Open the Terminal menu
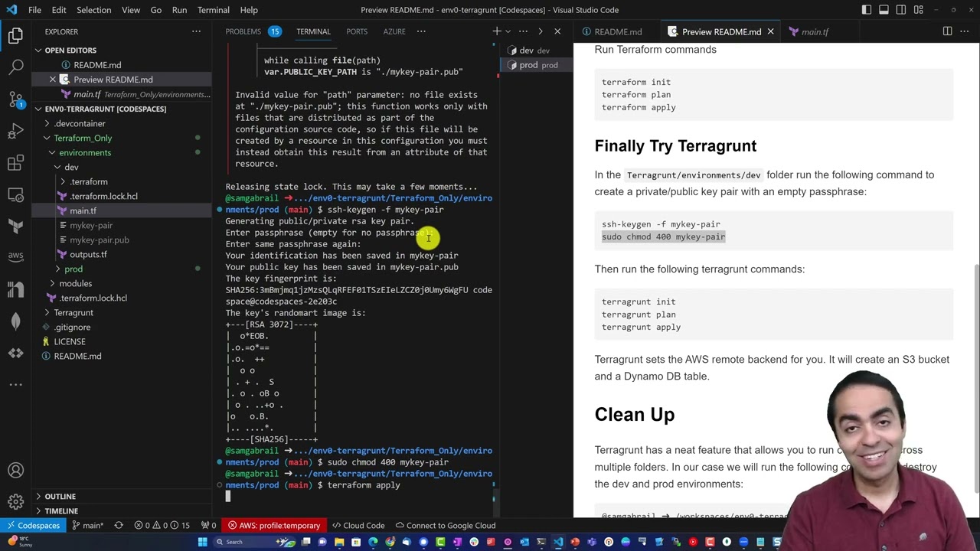Viewport: 980px width, 551px height. (x=213, y=10)
